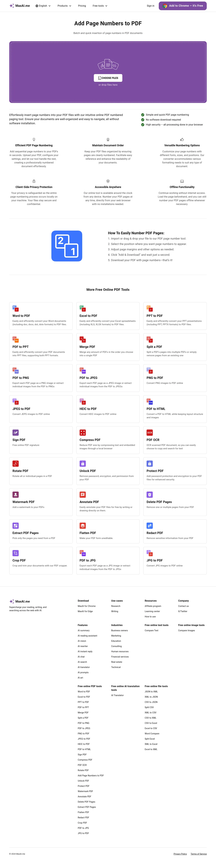
Task: Click the Split a PDF card icon
Action: [x=150, y=339]
